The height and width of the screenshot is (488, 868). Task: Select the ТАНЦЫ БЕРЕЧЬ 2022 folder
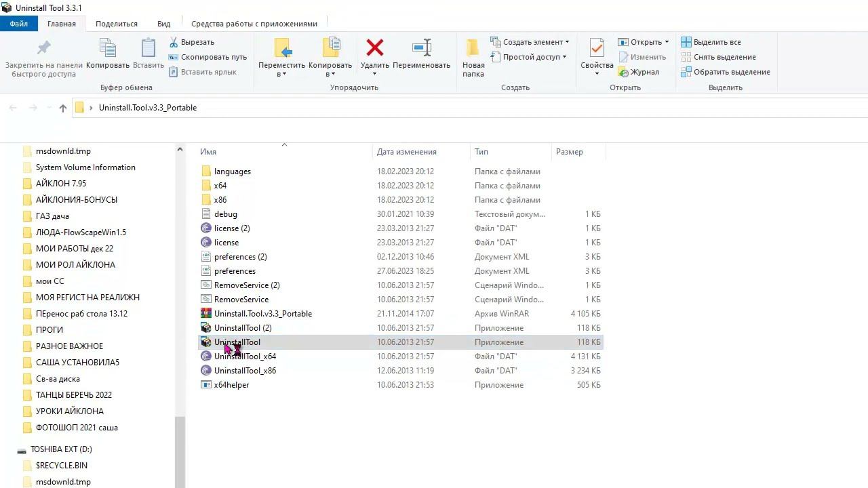point(74,395)
